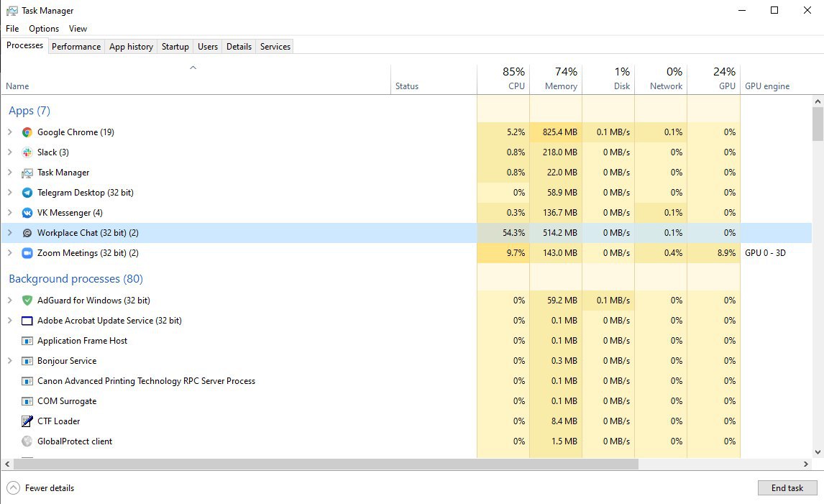Viewport: 824px width, 504px height.
Task: Expand the Slack process group
Action: click(9, 152)
